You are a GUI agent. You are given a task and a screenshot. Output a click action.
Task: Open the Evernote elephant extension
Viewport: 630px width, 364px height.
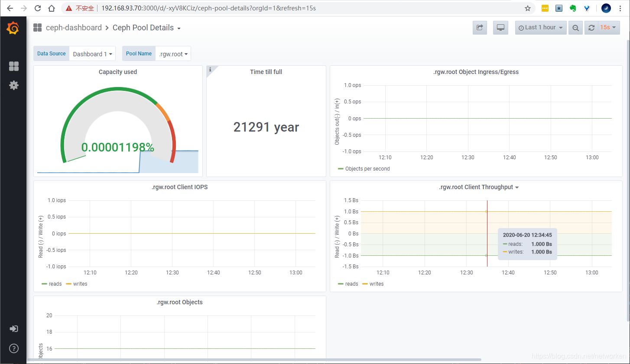pyautogui.click(x=573, y=8)
